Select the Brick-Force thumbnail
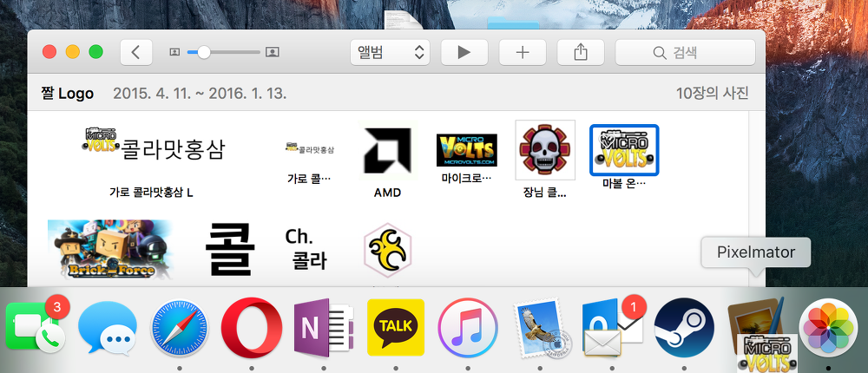The image size is (868, 373). point(110,250)
